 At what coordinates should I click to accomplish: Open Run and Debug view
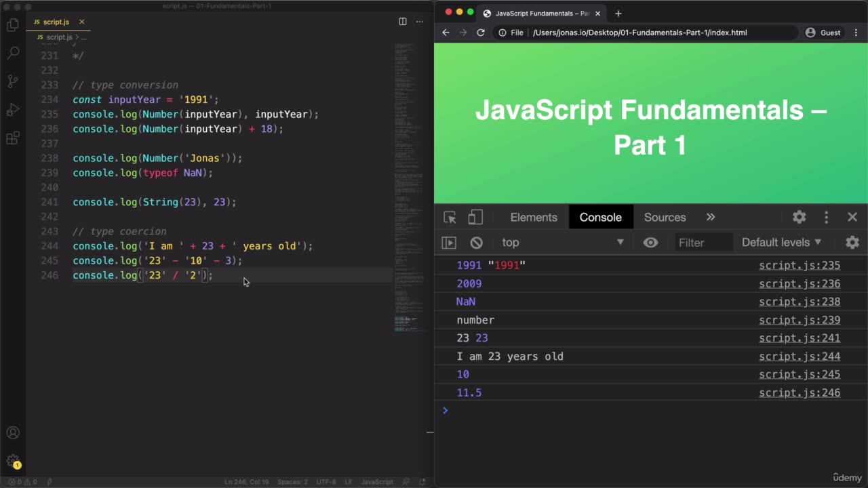[x=13, y=110]
